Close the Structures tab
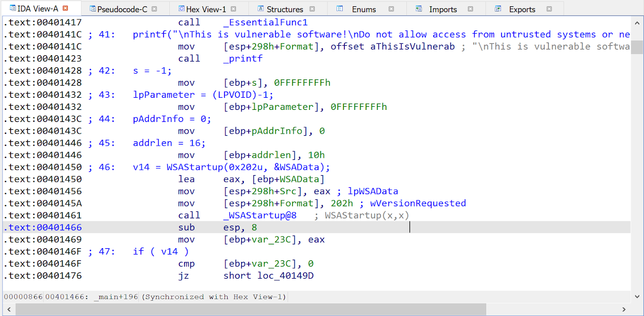Viewport: 644px width, 316px height. (x=312, y=9)
